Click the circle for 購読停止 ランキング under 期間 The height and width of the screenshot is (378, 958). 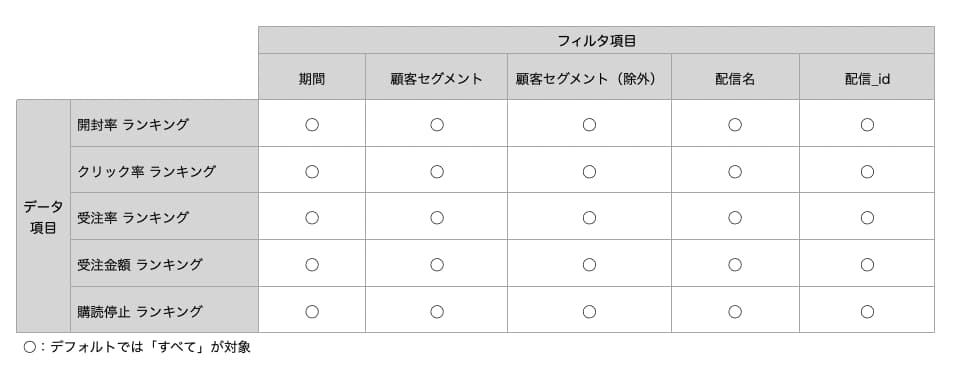pos(312,311)
